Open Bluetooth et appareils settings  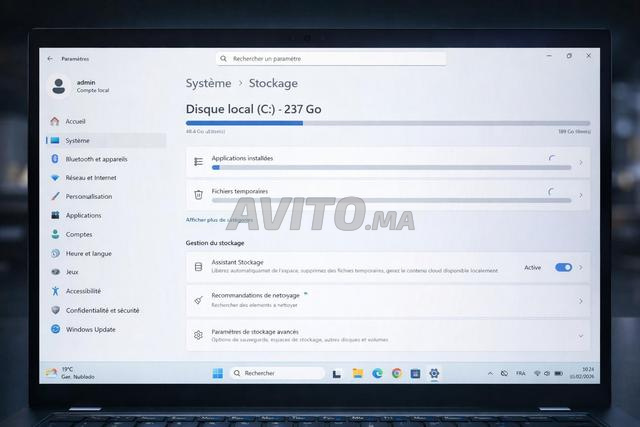click(x=95, y=159)
